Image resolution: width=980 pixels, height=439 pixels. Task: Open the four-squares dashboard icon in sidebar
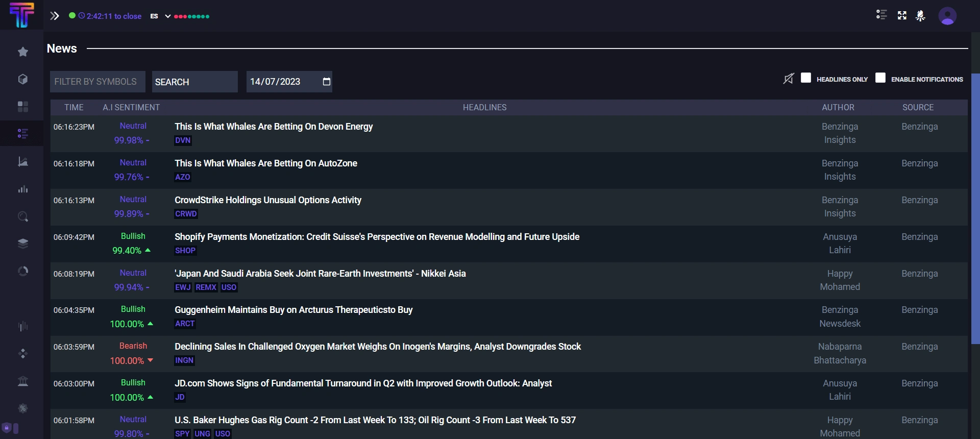coord(22,106)
